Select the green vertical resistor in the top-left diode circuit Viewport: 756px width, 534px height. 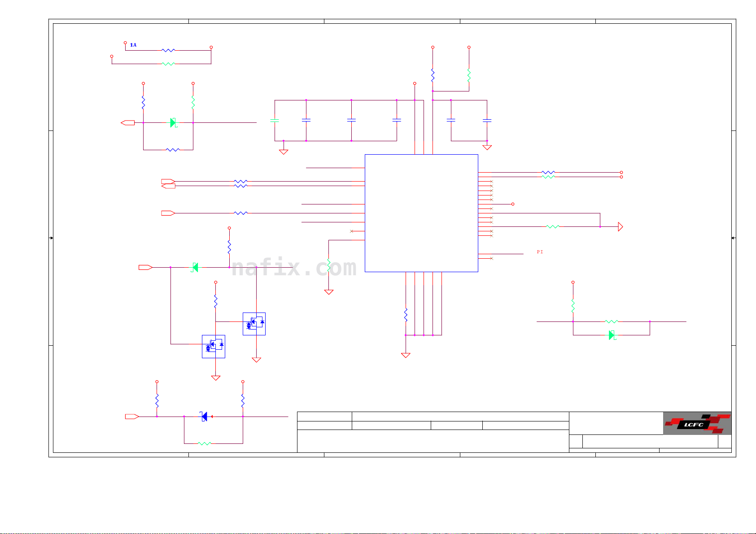pos(193,102)
